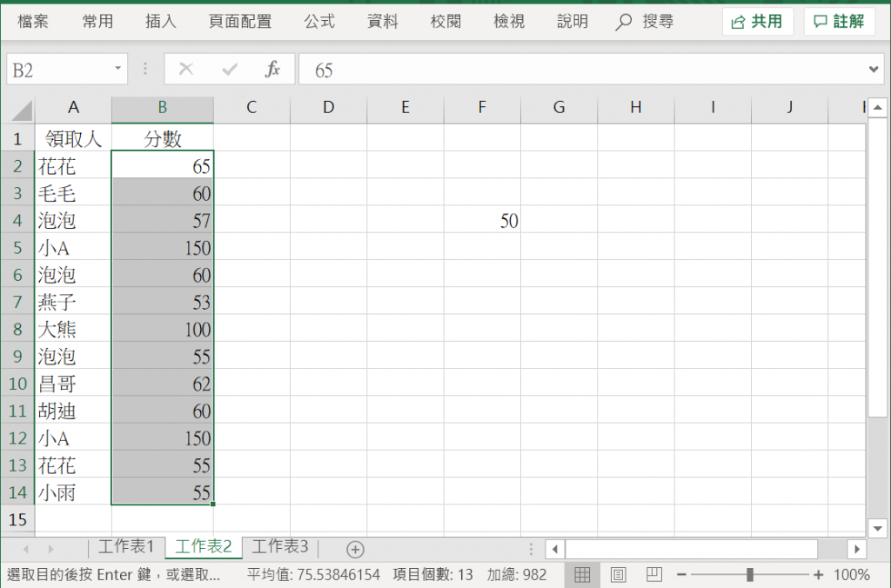The width and height of the screenshot is (891, 588).
Task: Switch to Page Break Preview view
Action: 654,574
